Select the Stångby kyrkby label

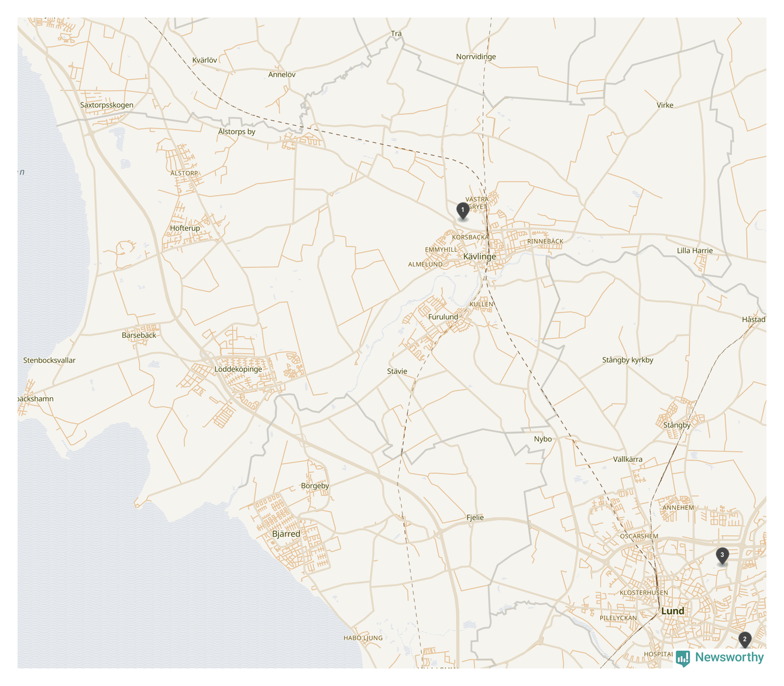click(628, 360)
